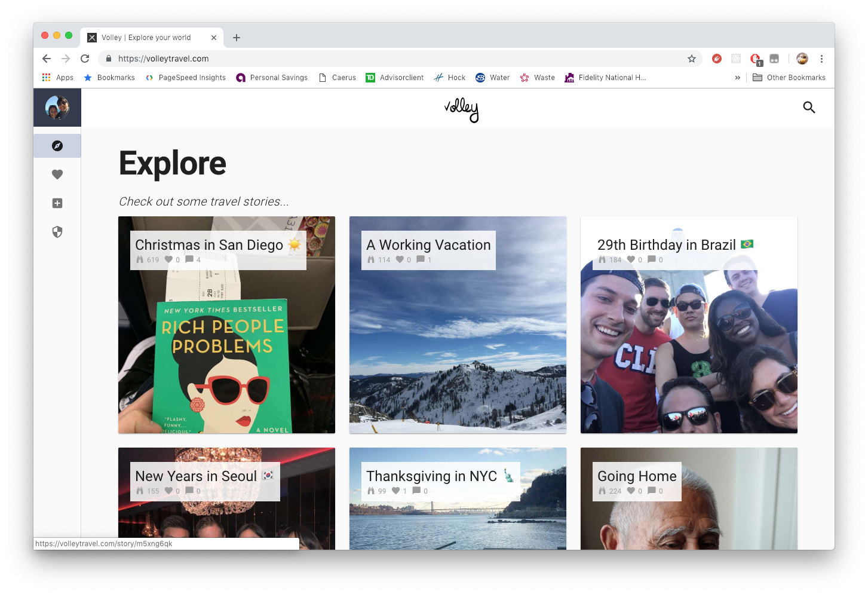The width and height of the screenshot is (868, 594).
Task: Open the Advisorclient bookmark
Action: [x=395, y=78]
